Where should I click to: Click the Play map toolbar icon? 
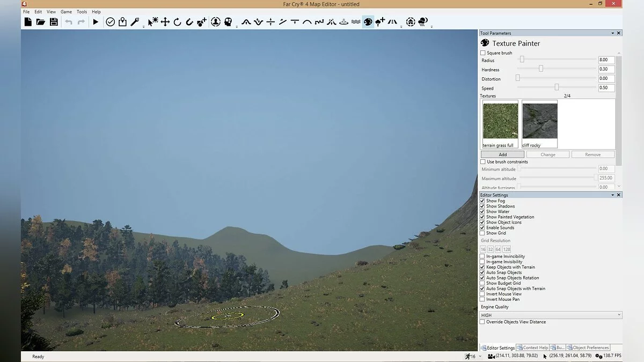point(96,22)
